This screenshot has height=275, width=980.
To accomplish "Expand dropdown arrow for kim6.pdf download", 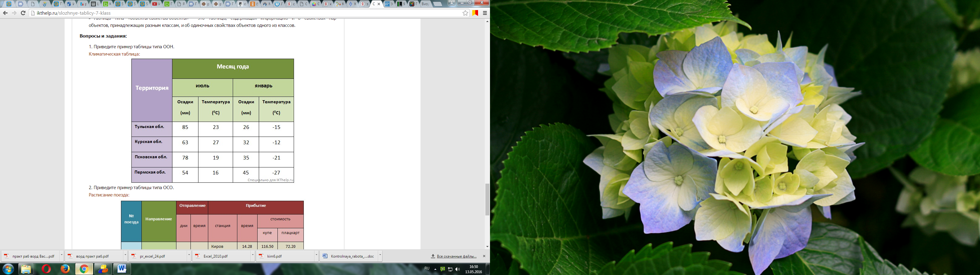I will tap(316, 256).
